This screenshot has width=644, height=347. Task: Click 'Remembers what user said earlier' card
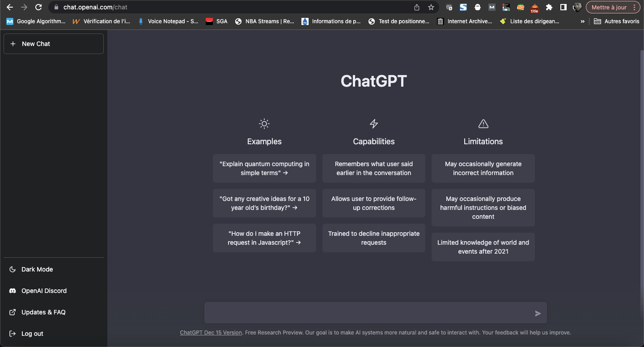[x=374, y=168]
